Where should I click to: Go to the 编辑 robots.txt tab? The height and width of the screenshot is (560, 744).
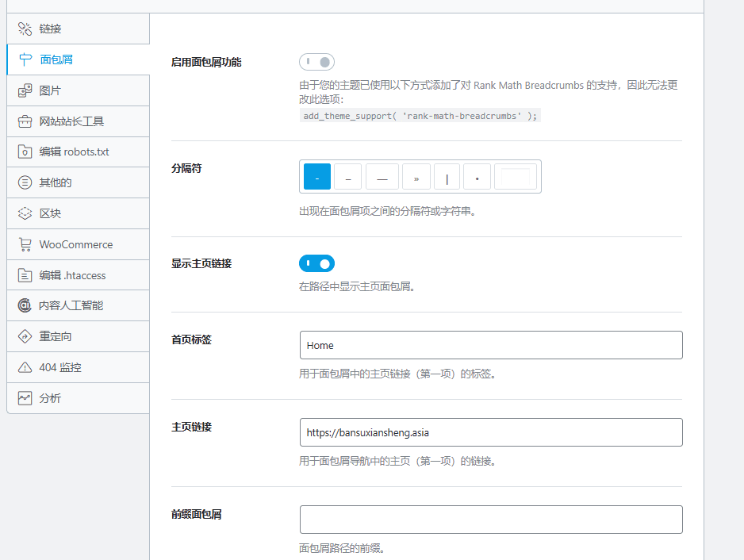point(79,152)
